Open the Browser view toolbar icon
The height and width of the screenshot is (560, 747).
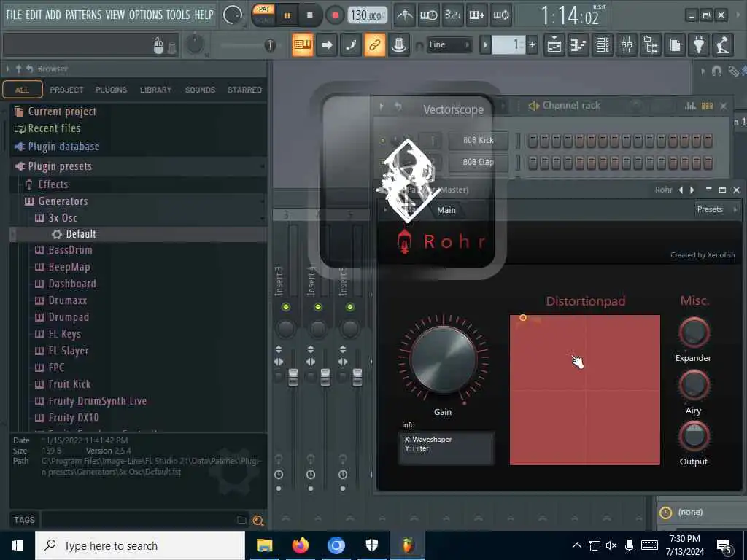coord(651,45)
